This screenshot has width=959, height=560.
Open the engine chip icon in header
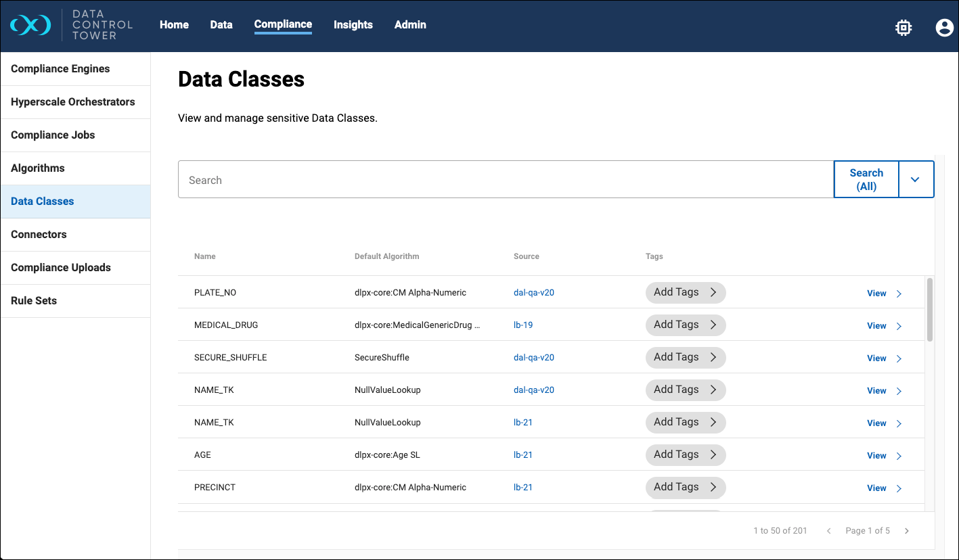tap(903, 27)
